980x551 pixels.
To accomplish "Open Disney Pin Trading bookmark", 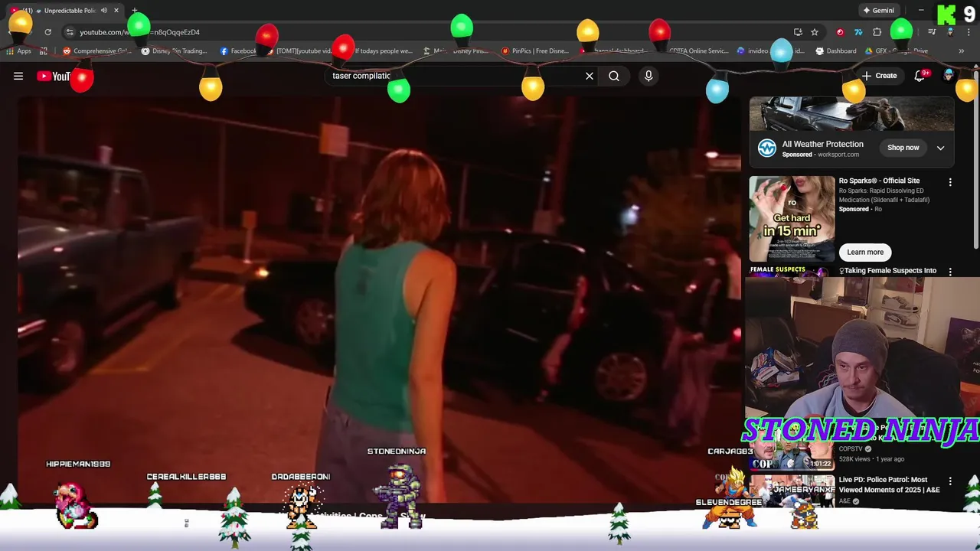I will pyautogui.click(x=174, y=51).
